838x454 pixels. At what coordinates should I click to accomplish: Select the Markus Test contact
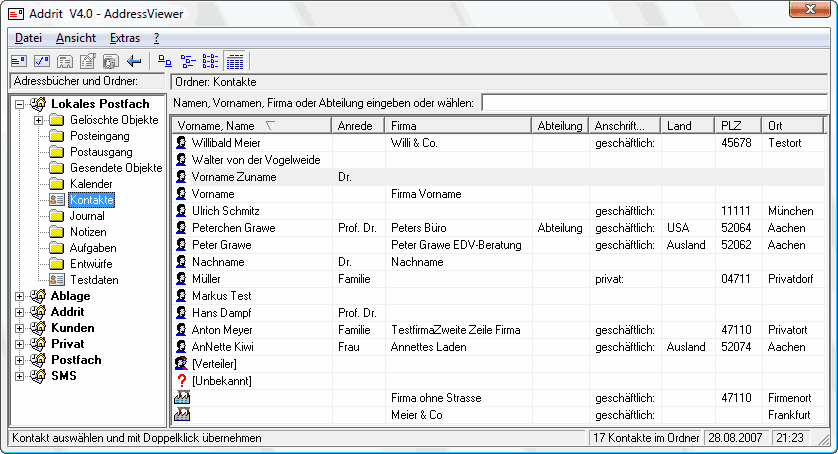tap(221, 296)
